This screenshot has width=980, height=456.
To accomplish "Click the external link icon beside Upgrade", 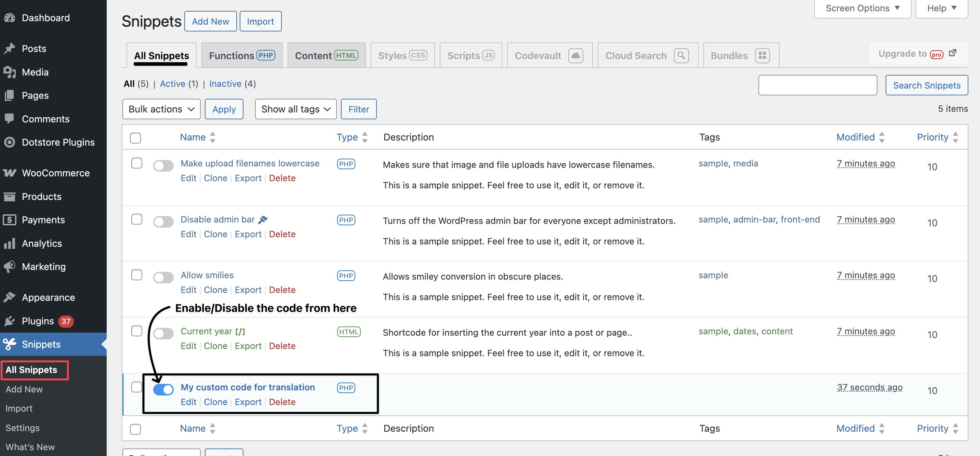I will [x=952, y=53].
